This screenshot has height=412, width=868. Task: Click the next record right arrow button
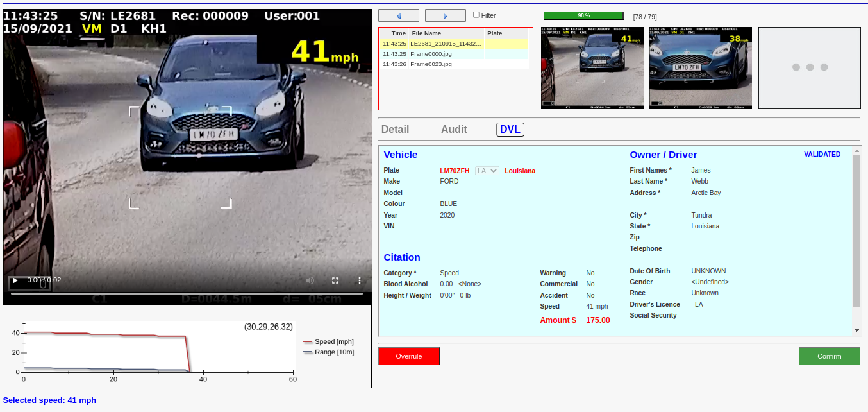[x=445, y=15]
